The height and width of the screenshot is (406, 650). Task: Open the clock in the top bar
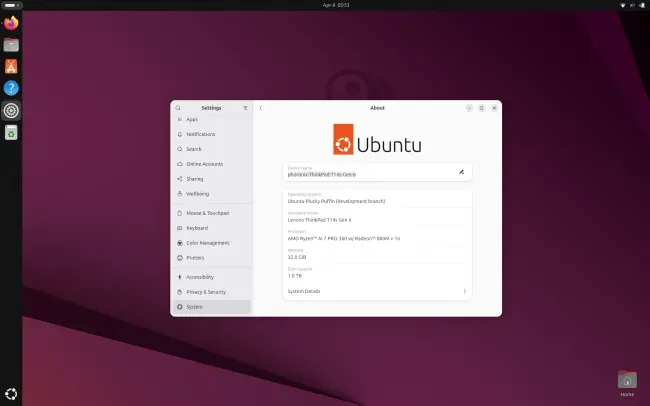coord(336,5)
